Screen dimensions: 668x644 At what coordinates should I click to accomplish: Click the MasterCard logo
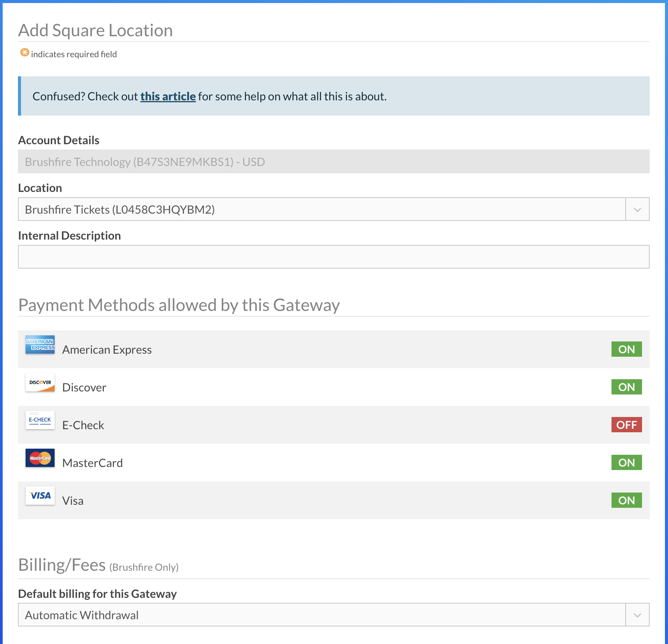(40, 458)
